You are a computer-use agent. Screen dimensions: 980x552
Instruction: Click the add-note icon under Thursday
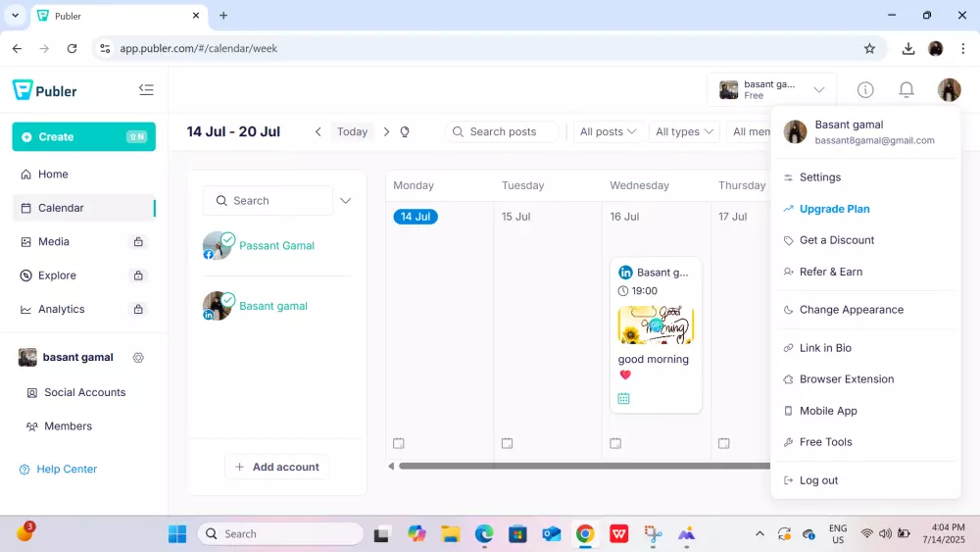[x=724, y=443]
